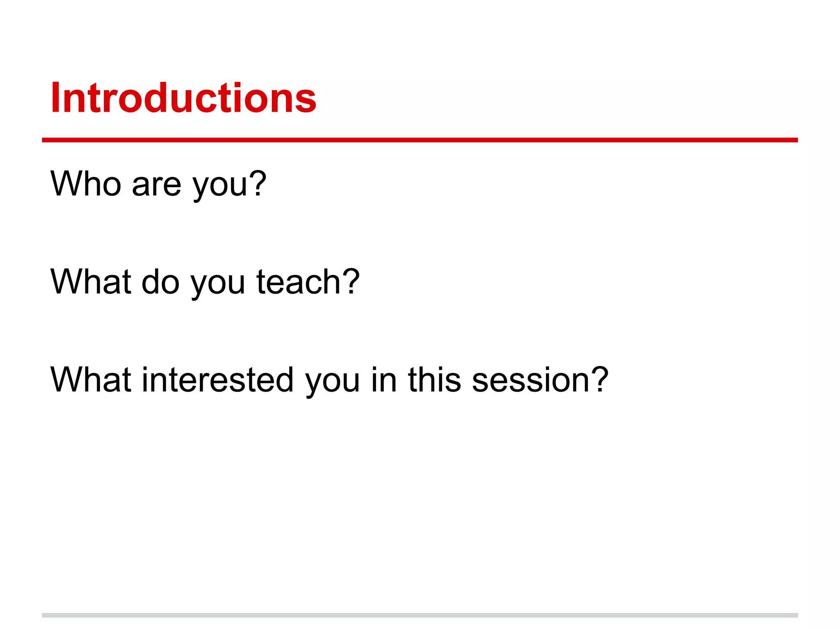840x630 pixels.
Task: Select the "What do you teach?" line
Action: [x=205, y=282]
